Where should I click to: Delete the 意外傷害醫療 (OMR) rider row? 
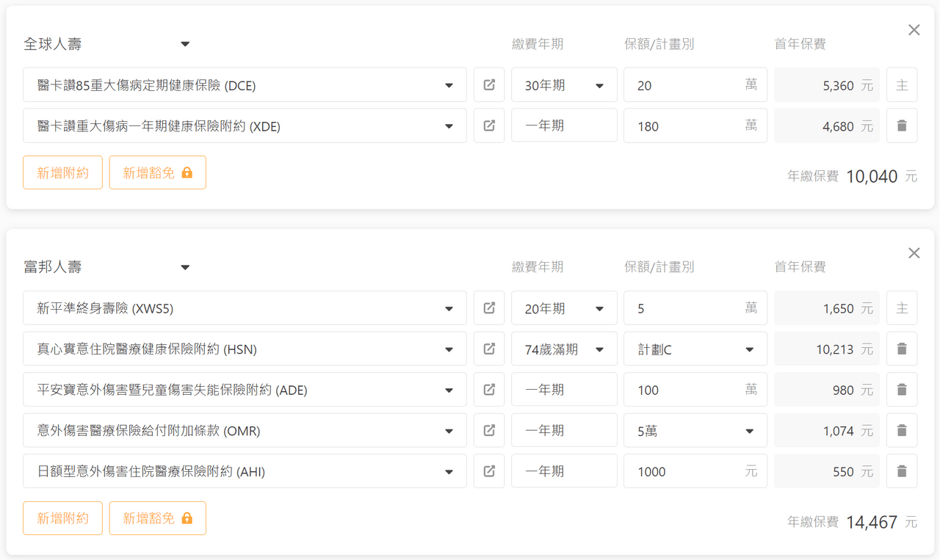tap(902, 430)
